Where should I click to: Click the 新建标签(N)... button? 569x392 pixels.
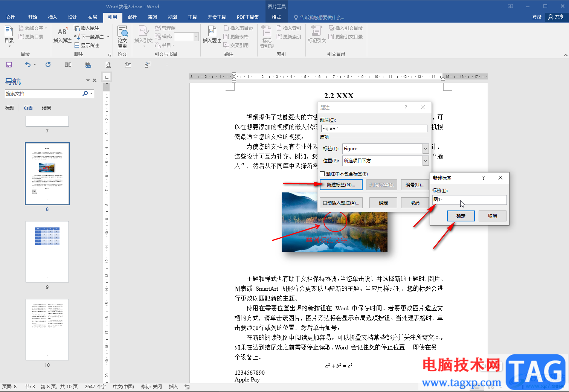click(x=341, y=185)
